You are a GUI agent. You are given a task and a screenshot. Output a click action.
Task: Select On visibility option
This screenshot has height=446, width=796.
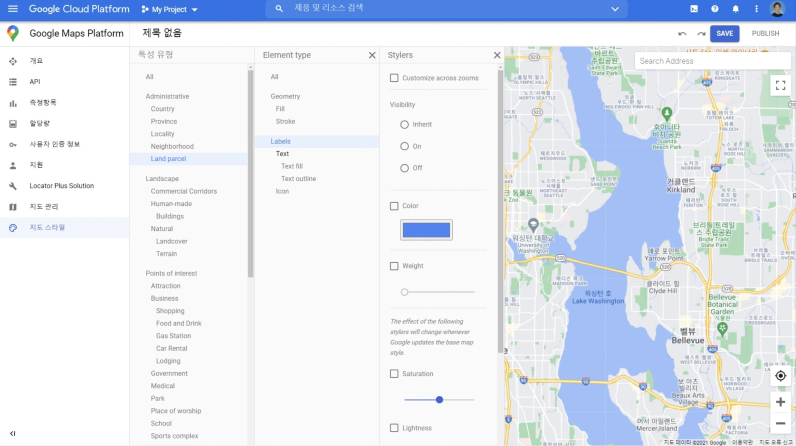[x=404, y=146]
